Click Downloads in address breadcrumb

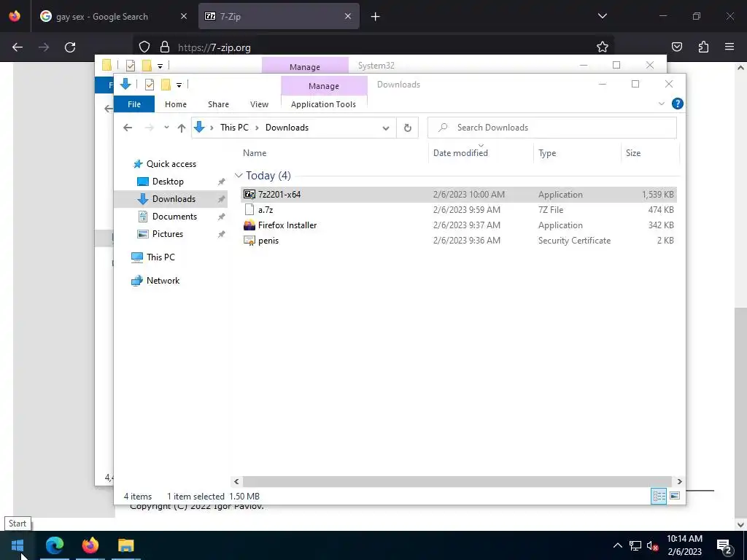[287, 128]
